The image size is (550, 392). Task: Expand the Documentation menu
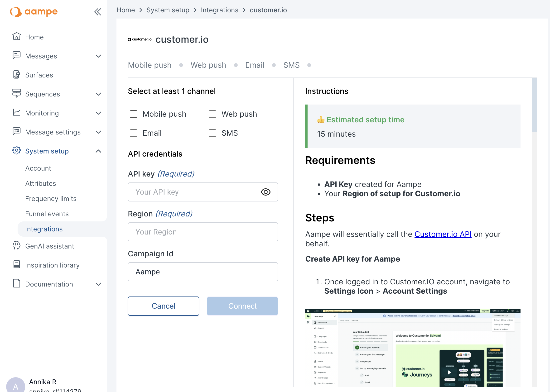[98, 284]
